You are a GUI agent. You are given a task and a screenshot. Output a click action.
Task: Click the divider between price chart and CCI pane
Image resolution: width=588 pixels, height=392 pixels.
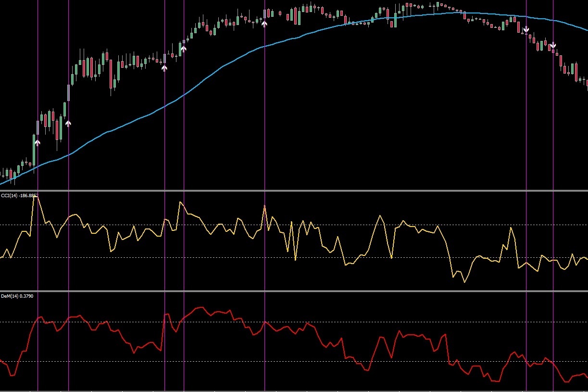(x=288, y=190)
